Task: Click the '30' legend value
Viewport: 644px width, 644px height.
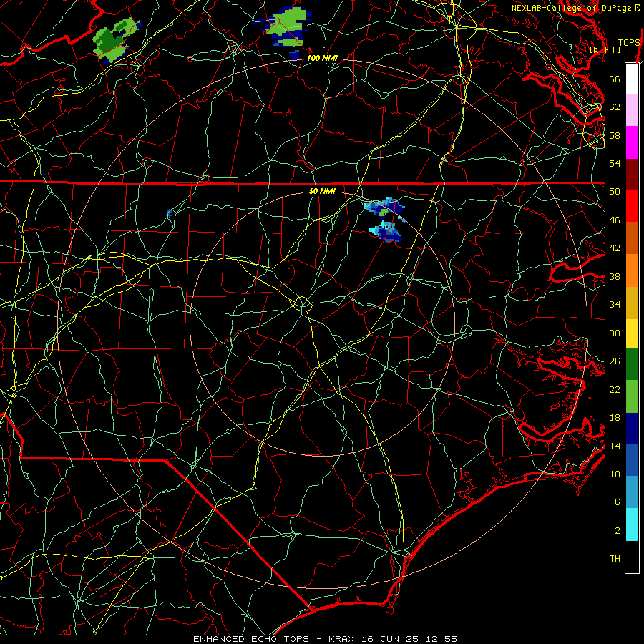Action: pos(615,333)
